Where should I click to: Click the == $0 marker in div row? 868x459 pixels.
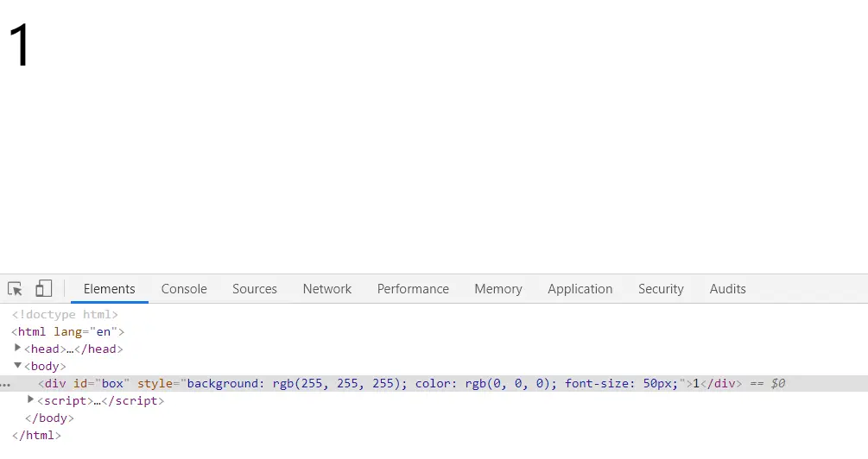(767, 383)
